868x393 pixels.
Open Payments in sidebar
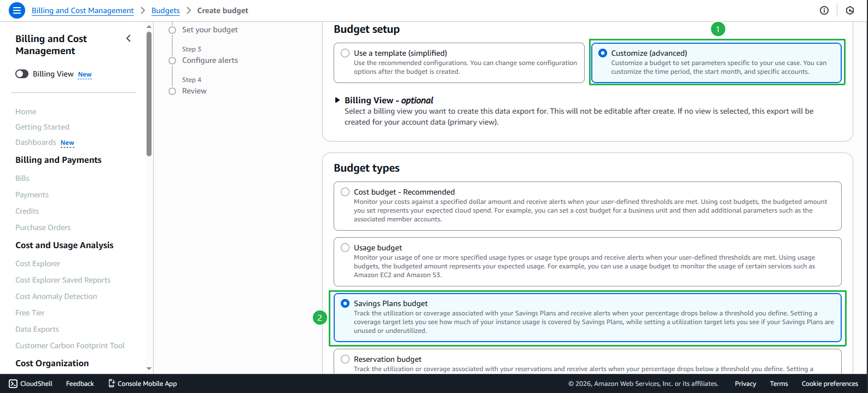coord(32,195)
